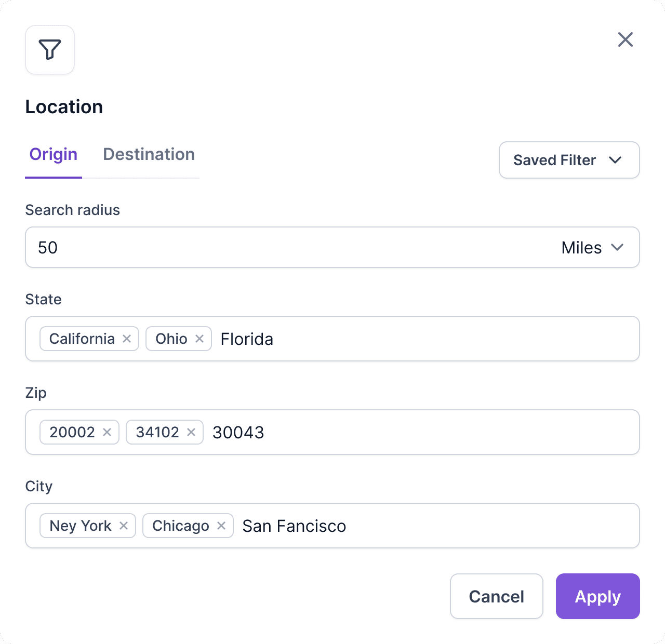Click the search radius value 50

click(48, 247)
